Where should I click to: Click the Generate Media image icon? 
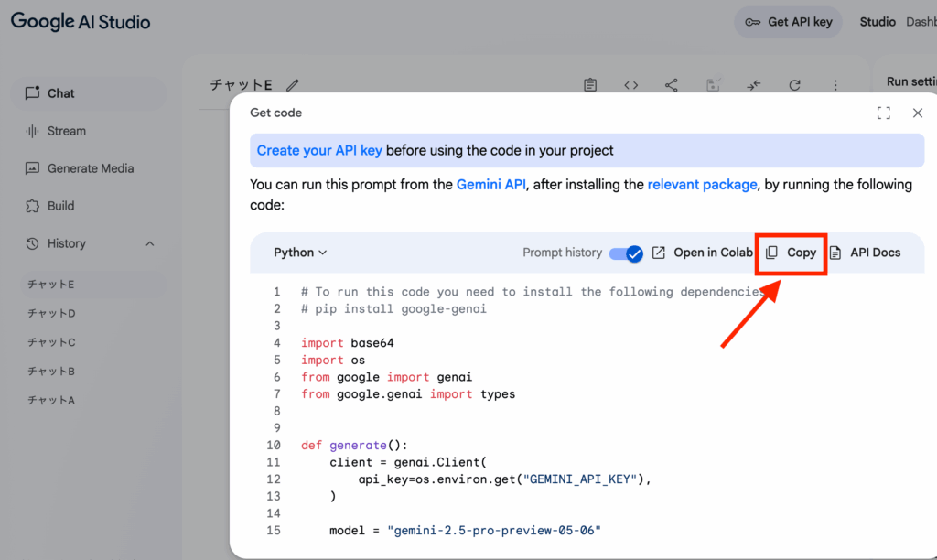[32, 168]
